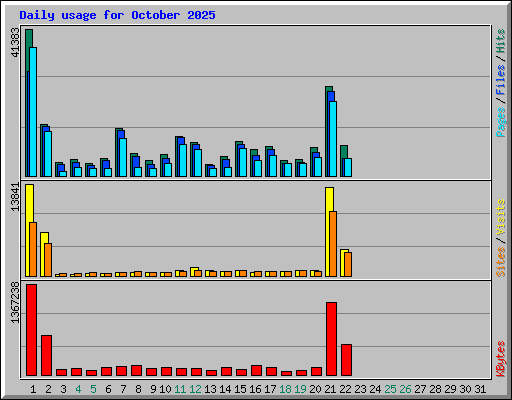The image size is (512, 400).
Task: Click the 41383 axis value
Action: [15, 42]
